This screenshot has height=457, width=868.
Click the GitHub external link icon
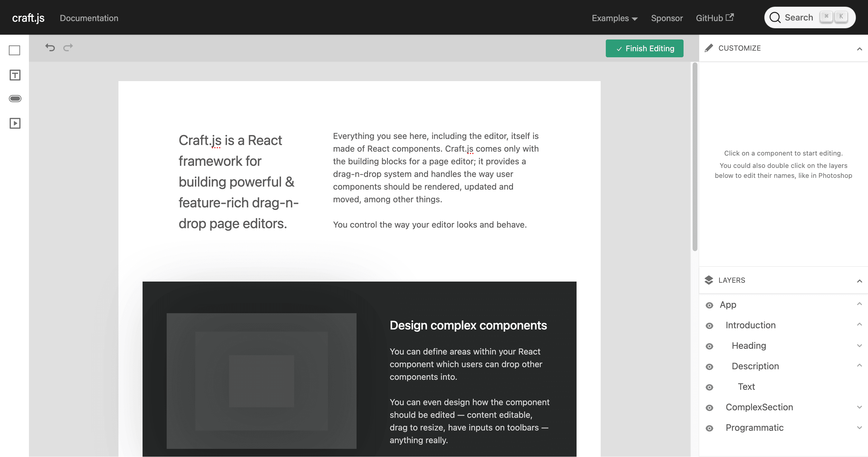coord(729,17)
